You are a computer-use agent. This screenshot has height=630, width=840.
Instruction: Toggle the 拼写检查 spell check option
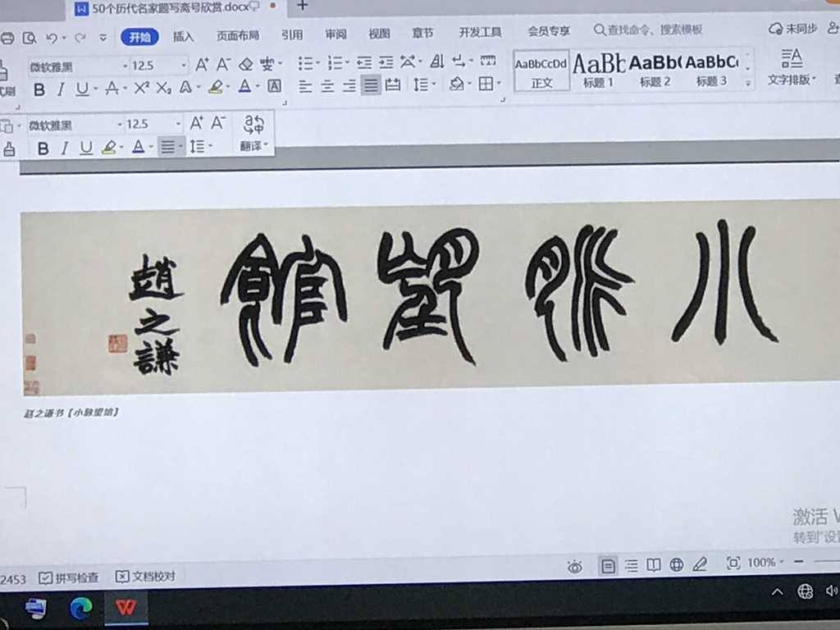tap(69, 577)
